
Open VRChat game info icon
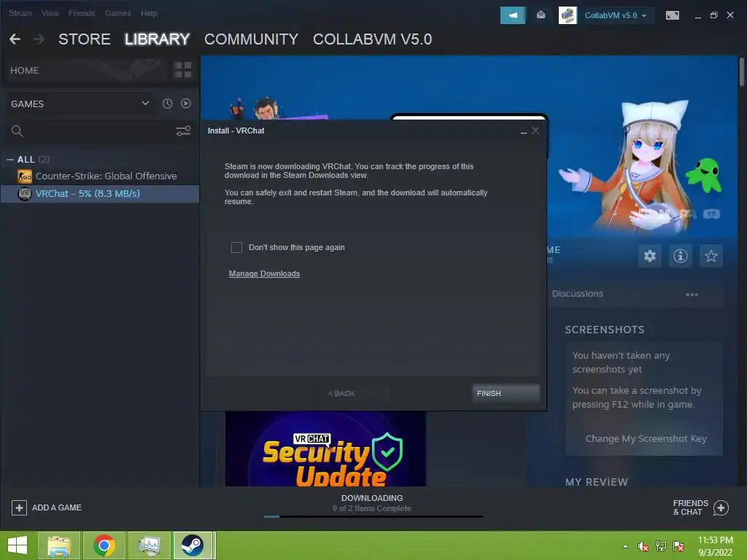pos(681,256)
